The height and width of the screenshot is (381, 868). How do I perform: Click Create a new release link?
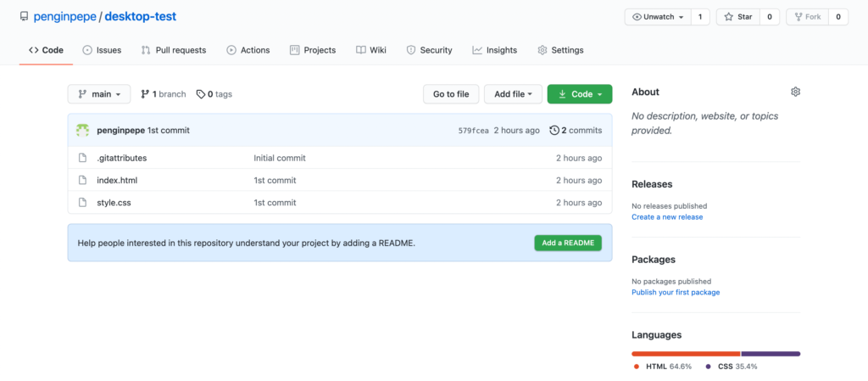(x=667, y=217)
